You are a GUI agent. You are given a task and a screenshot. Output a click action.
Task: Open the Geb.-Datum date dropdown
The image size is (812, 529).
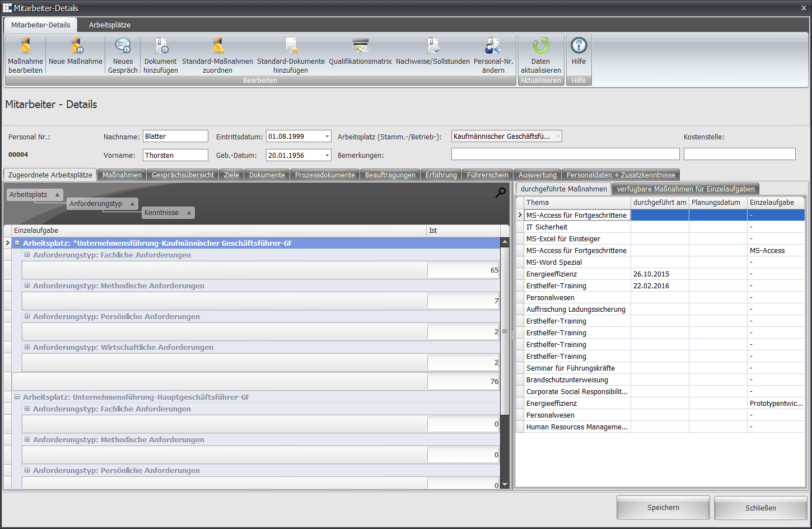click(x=327, y=156)
